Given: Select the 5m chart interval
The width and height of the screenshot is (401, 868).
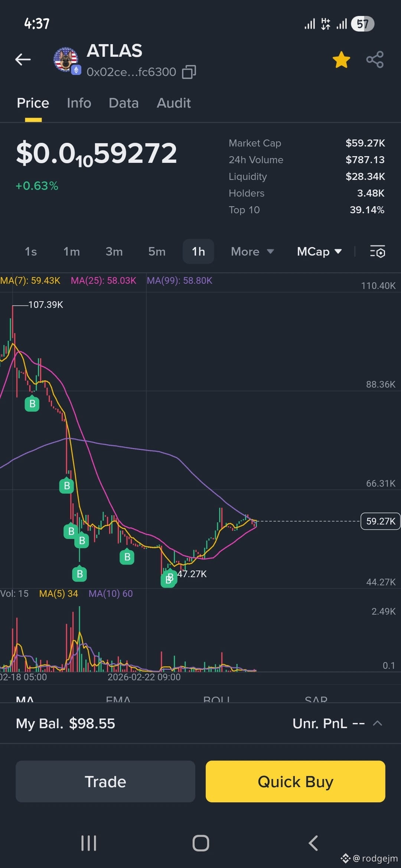Looking at the screenshot, I should [x=157, y=251].
